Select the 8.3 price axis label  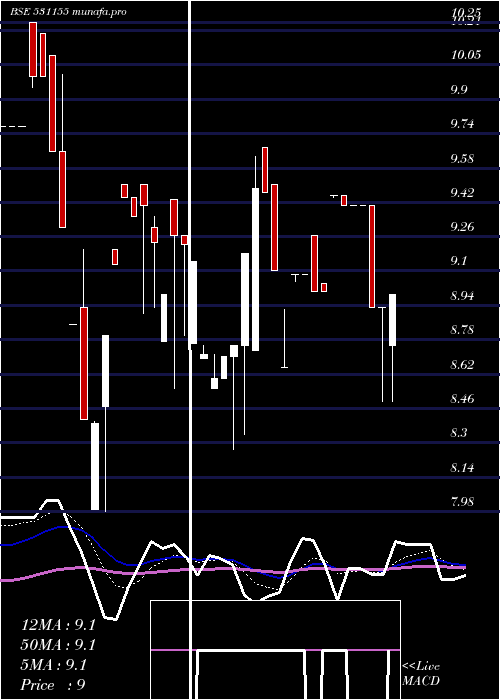click(x=459, y=433)
